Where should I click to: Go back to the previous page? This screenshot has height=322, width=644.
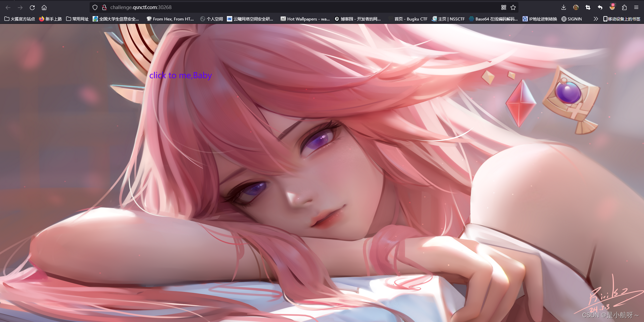pyautogui.click(x=8, y=7)
